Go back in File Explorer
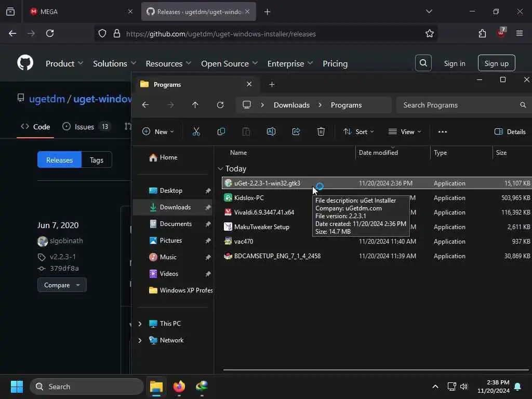 [x=145, y=105]
